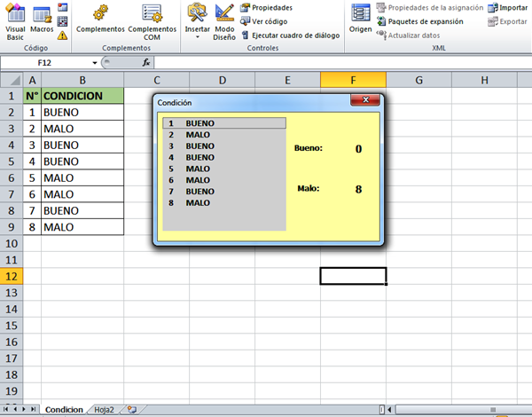
Task: Go to first sheet navigation arrow
Action: click(6, 409)
